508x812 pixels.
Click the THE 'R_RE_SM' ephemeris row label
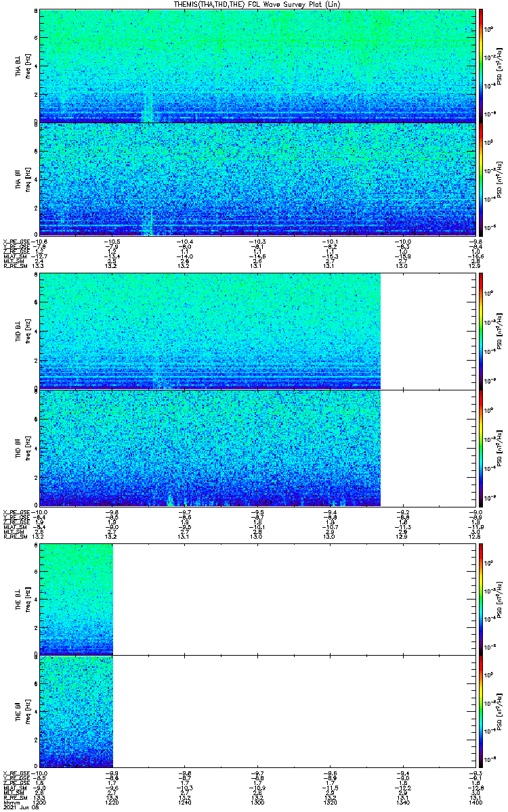point(15,797)
